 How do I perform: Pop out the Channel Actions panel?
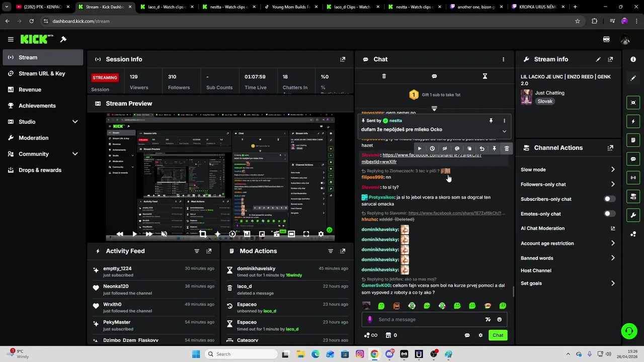click(610, 148)
